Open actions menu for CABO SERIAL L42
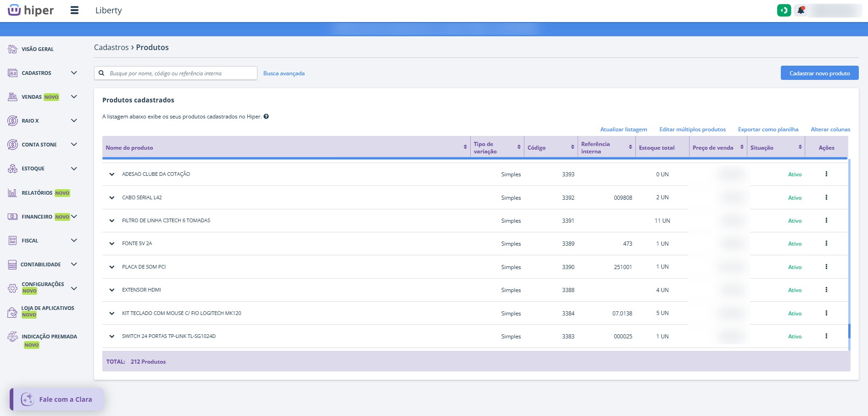The width and height of the screenshot is (868, 416). (x=826, y=197)
